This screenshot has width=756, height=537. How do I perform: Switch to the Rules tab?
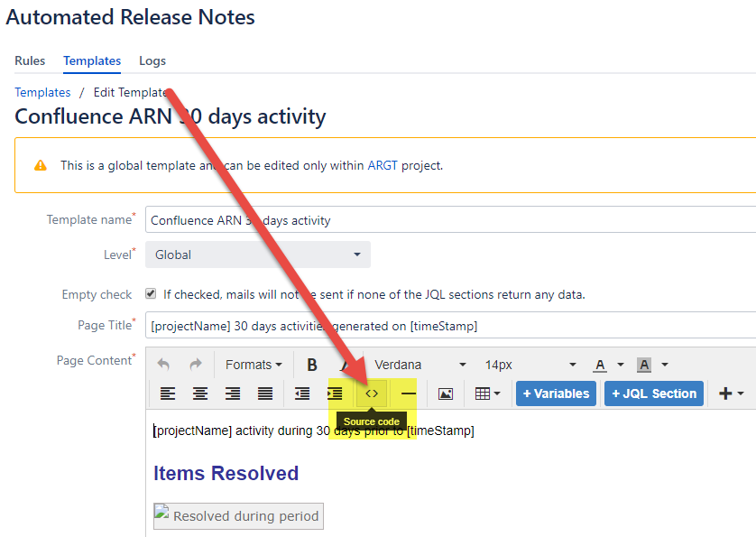(30, 60)
